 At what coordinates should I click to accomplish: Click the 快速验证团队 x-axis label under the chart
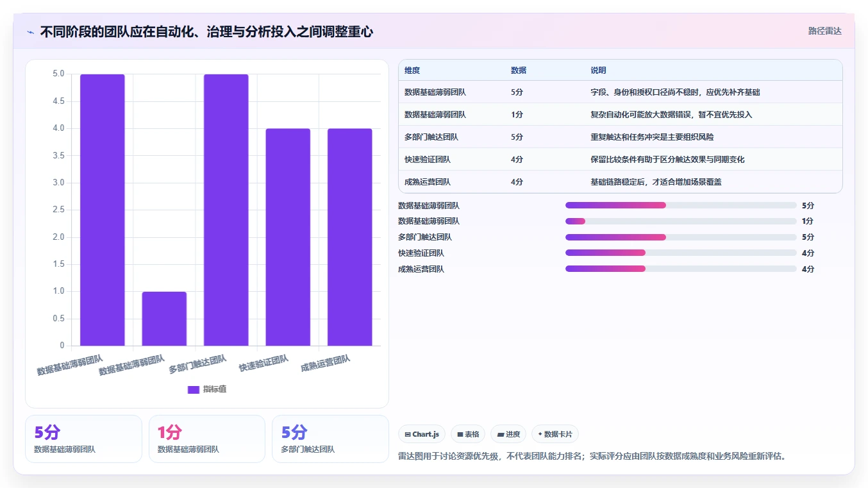263,364
